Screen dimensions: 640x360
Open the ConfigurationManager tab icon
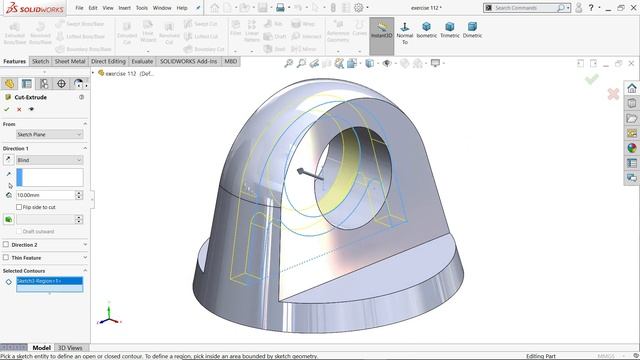pyautogui.click(x=44, y=84)
